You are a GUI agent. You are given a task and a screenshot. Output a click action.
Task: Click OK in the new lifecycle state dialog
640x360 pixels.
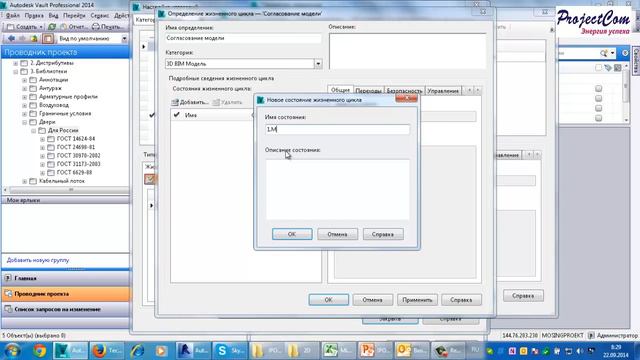point(292,234)
